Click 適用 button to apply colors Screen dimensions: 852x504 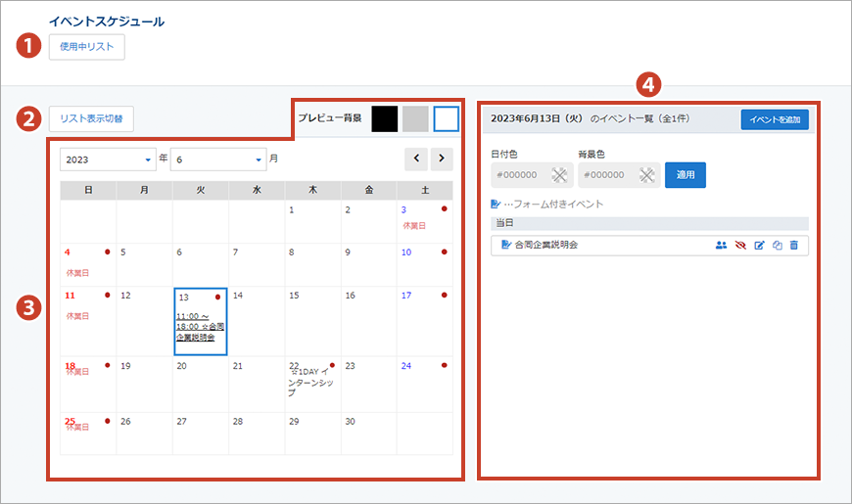point(686,175)
